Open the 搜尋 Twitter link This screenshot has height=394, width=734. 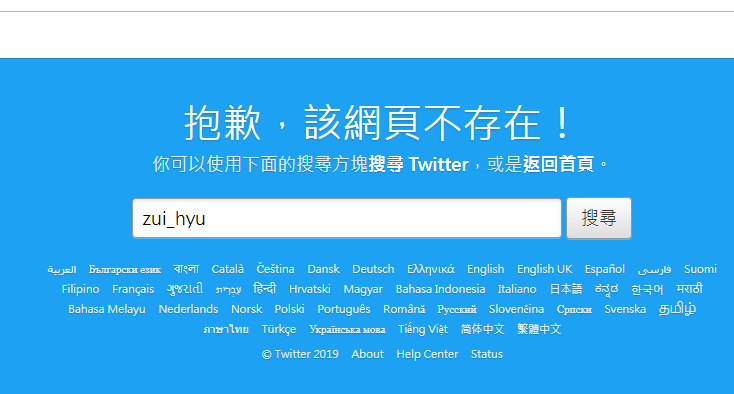coord(418,164)
